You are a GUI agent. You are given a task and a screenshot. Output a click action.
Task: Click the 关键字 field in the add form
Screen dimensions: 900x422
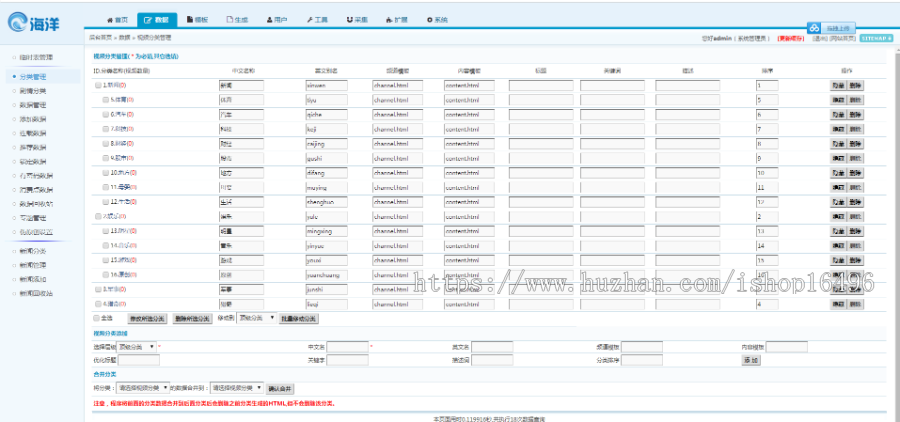pos(347,360)
